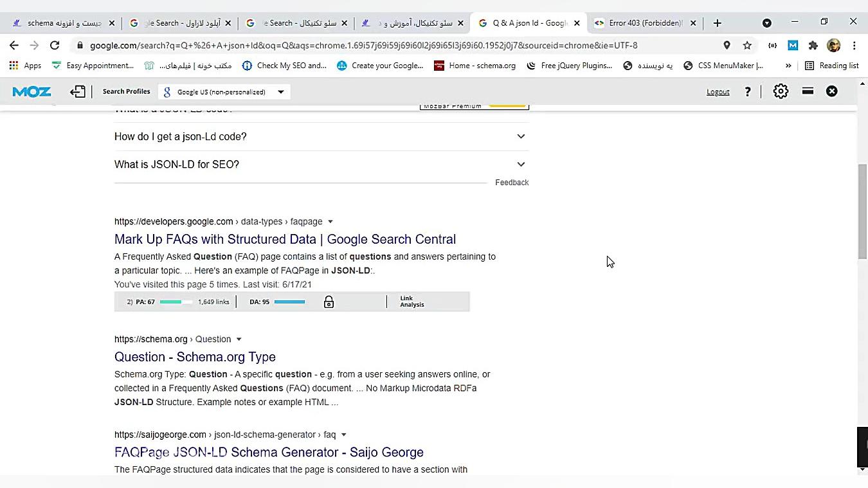Viewport: 868px width, 488px height.
Task: Open the developers.google.com result dropdown arrow
Action: (x=330, y=222)
